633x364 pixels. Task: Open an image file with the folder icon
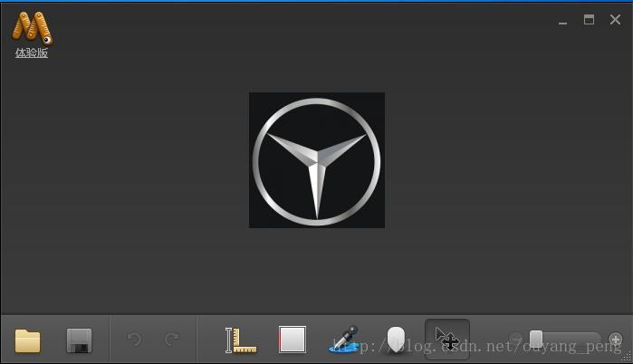(x=27, y=340)
